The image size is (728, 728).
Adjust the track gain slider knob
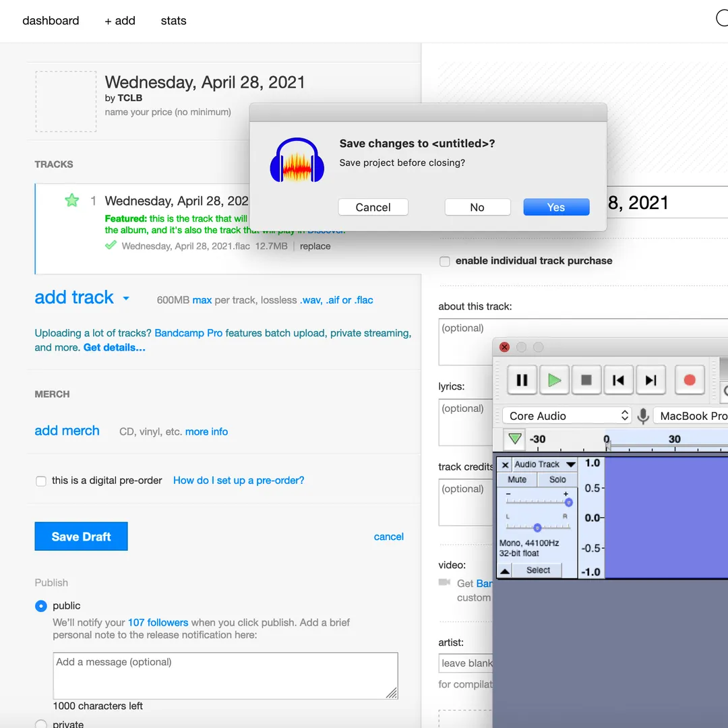pyautogui.click(x=569, y=502)
